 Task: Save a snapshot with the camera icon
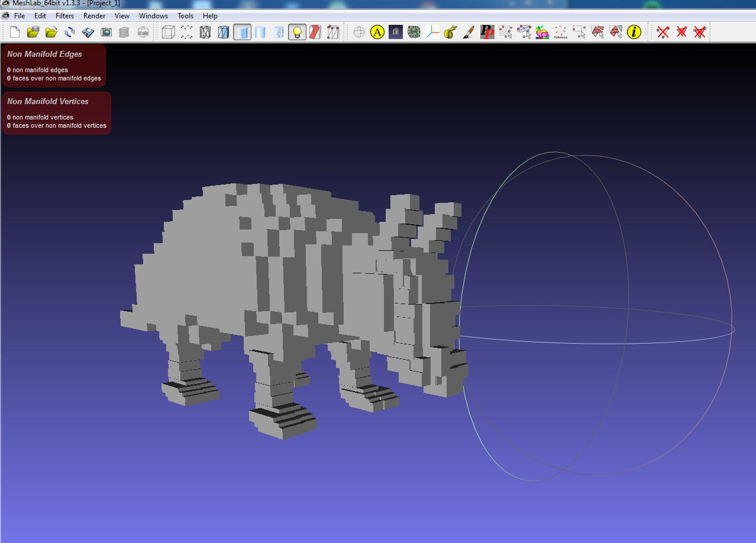tap(106, 32)
